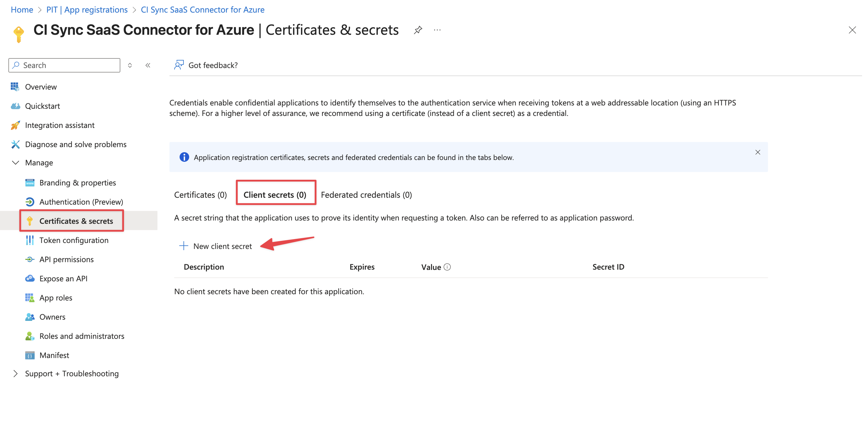Click CI Sync SaaS Connector for Azure breadcrumb
Screen dimensions: 868x444
pos(203,10)
